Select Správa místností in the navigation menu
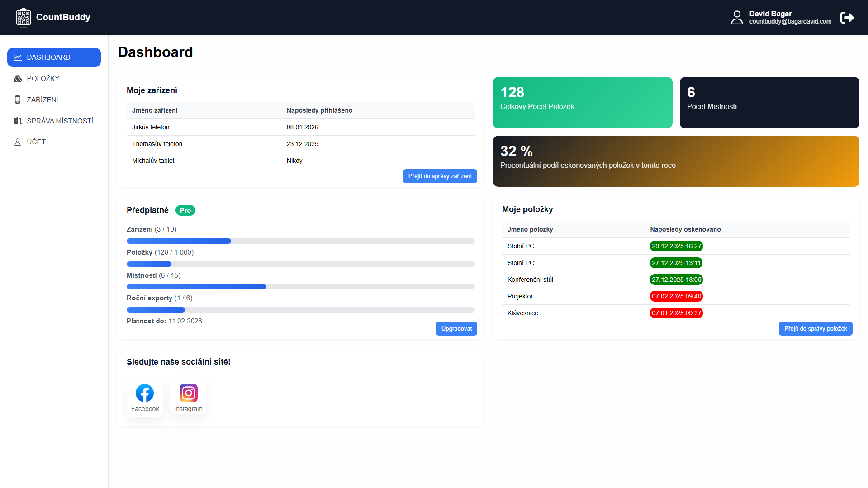The image size is (868, 488). [60, 121]
